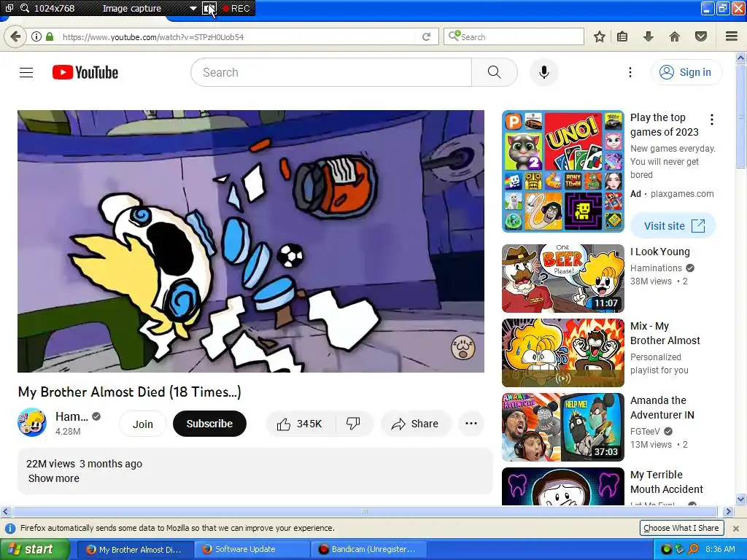Focus the YouTube search input field

point(332,72)
